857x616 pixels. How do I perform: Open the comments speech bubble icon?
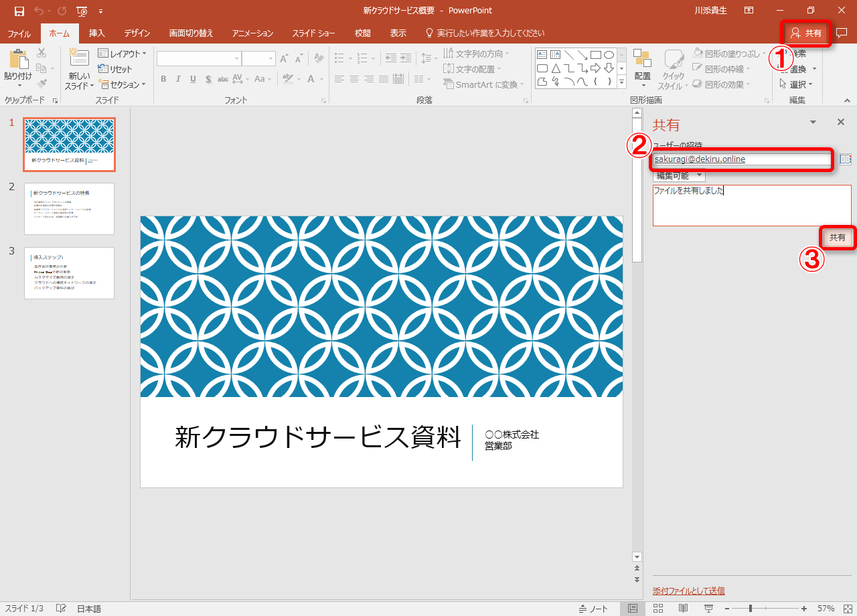pyautogui.click(x=842, y=33)
